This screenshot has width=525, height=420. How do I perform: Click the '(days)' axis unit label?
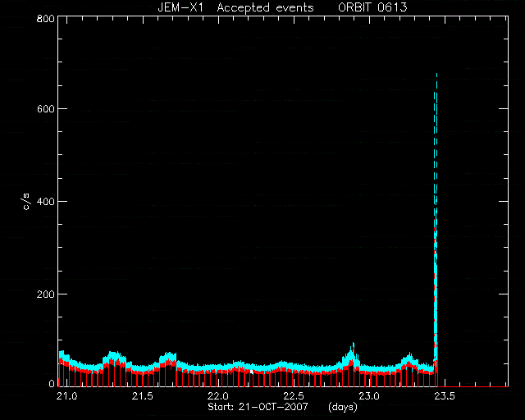tap(343, 407)
